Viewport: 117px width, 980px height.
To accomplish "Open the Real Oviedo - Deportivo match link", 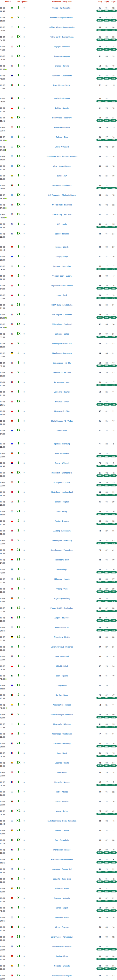I will pos(62,118).
